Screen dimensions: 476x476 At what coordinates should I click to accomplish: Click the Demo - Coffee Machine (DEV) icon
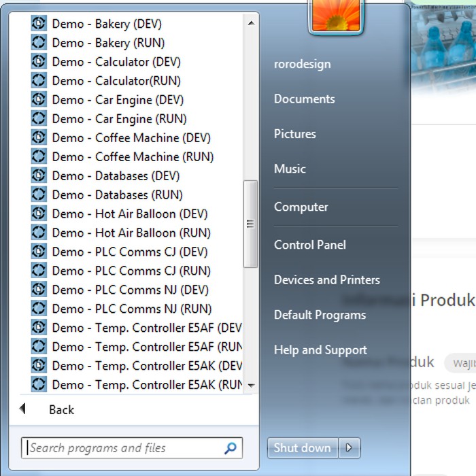pyautogui.click(x=39, y=138)
